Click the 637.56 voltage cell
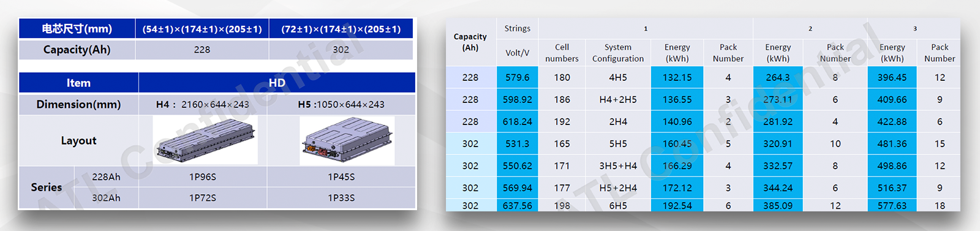Image resolution: width=980 pixels, height=231 pixels. coord(518,205)
